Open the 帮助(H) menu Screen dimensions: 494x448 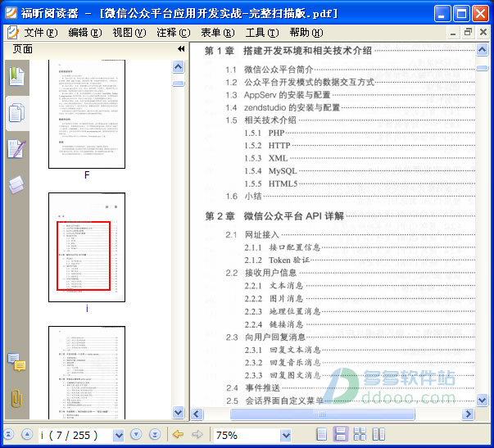point(306,33)
